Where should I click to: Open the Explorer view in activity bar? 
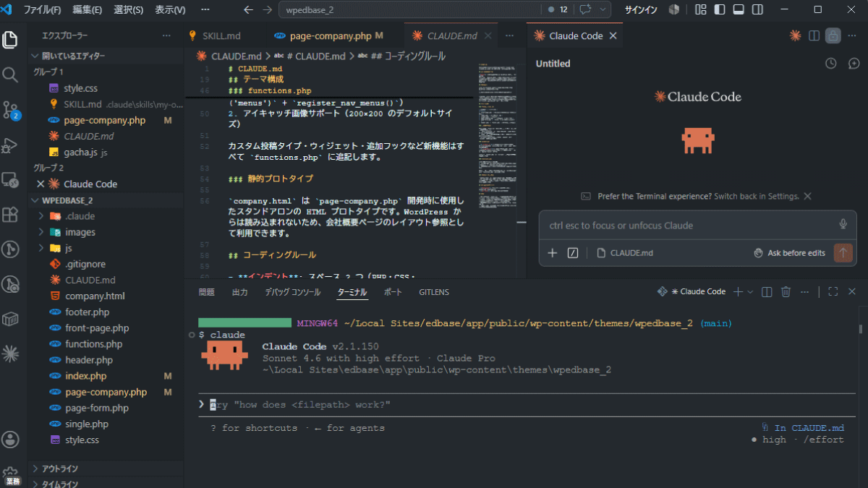pyautogui.click(x=10, y=39)
